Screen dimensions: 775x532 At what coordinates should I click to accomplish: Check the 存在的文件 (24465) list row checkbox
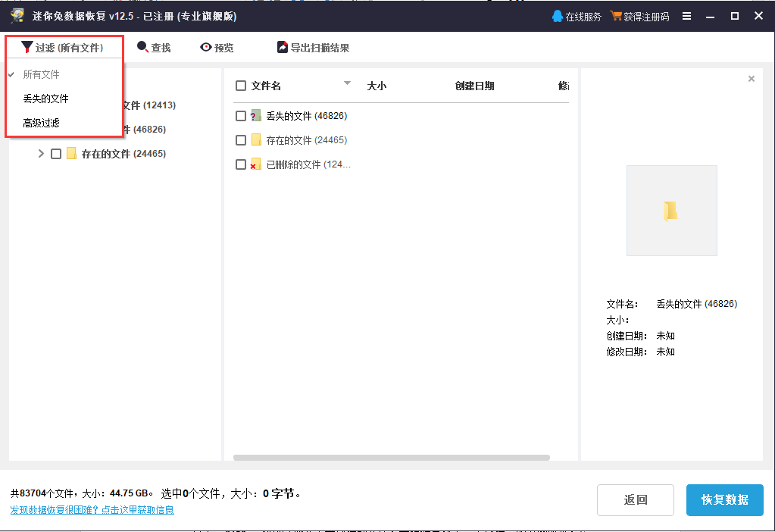tap(241, 140)
